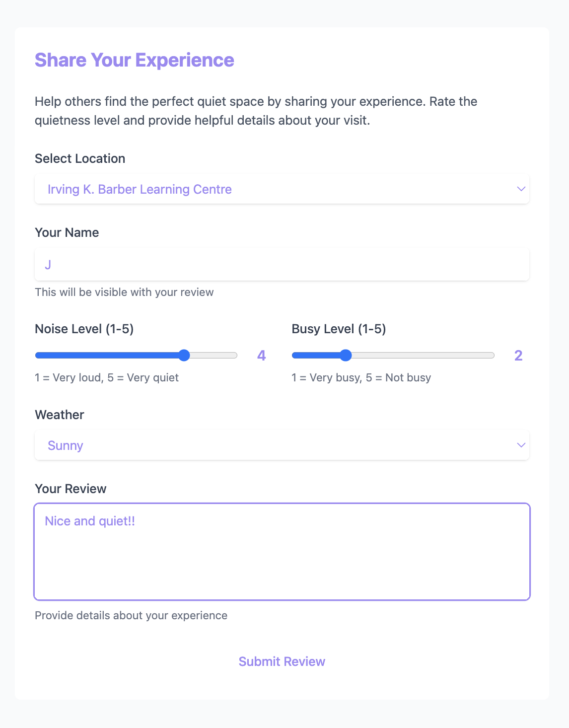569x728 pixels.
Task: Click the "1 = Very busy, 5 = Not busy" hint
Action: 361,377
